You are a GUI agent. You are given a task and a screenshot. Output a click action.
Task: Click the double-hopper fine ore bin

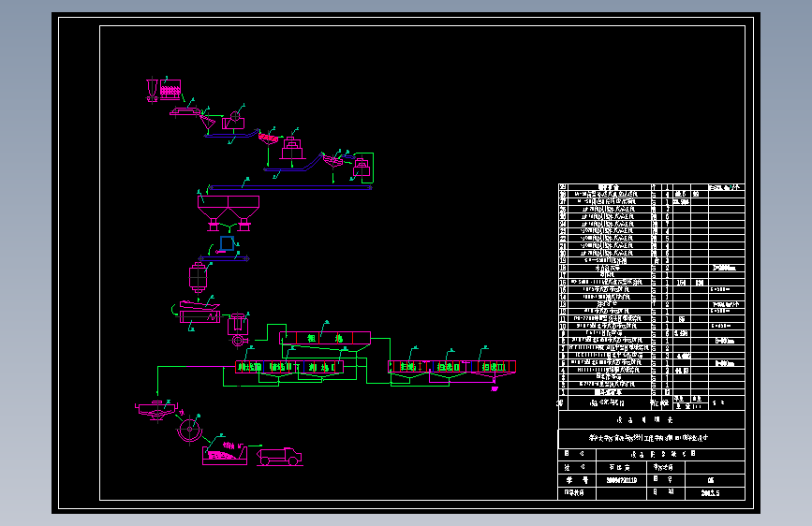(x=229, y=212)
